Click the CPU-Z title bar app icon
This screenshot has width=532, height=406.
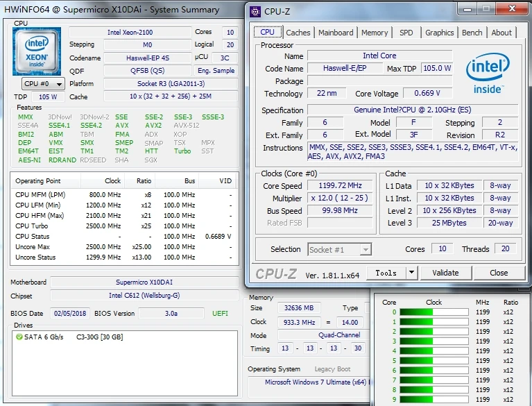[x=256, y=11]
